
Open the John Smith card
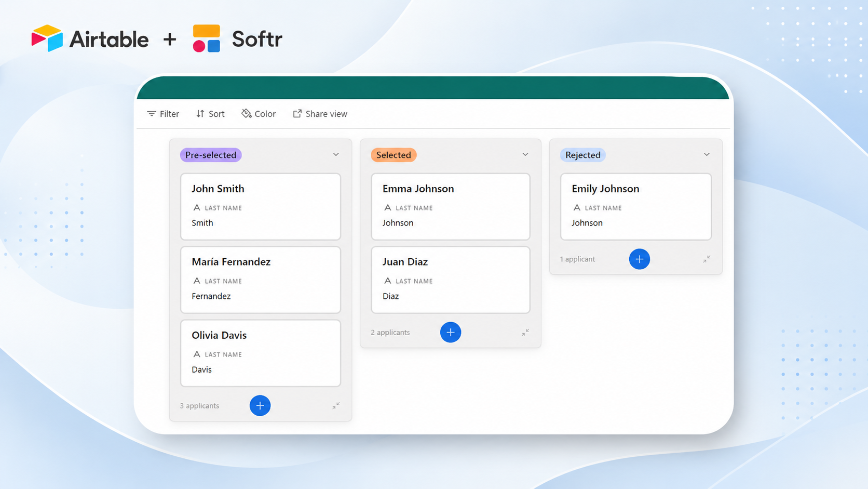click(261, 207)
